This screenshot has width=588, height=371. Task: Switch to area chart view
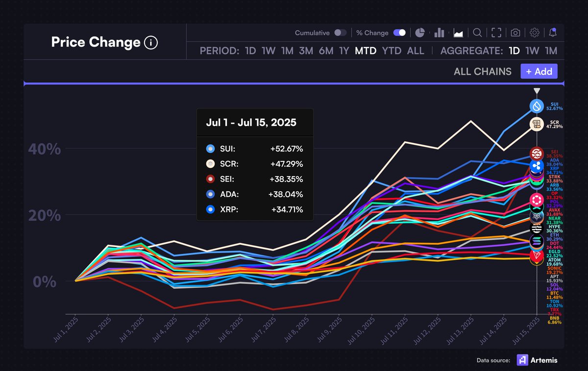(x=459, y=33)
